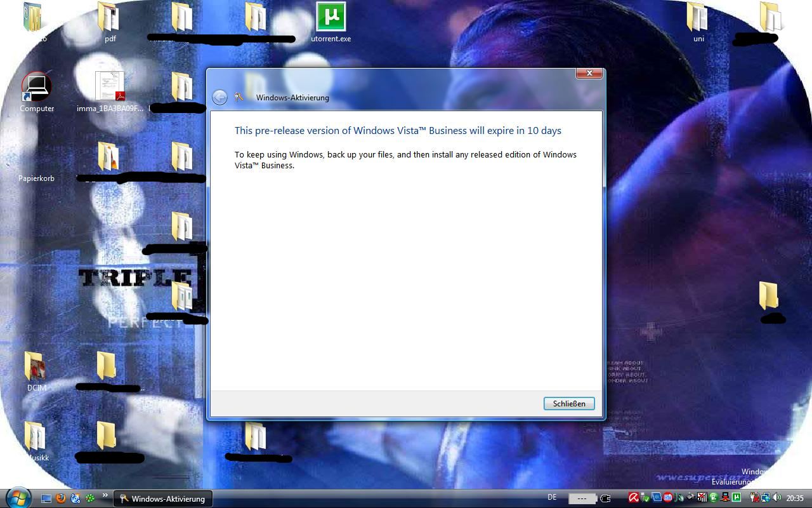Click the power plug tray icon
Viewport: 812px width, 508px height.
[605, 498]
